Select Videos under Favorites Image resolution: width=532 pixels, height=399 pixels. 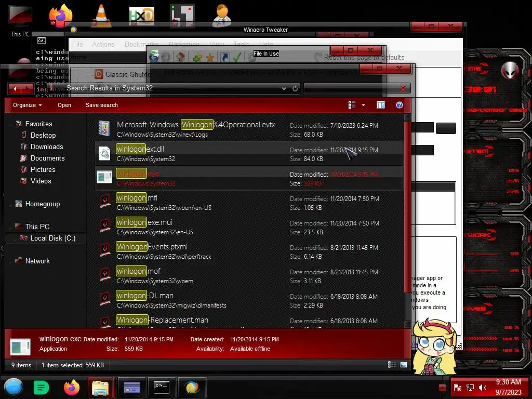[41, 181]
